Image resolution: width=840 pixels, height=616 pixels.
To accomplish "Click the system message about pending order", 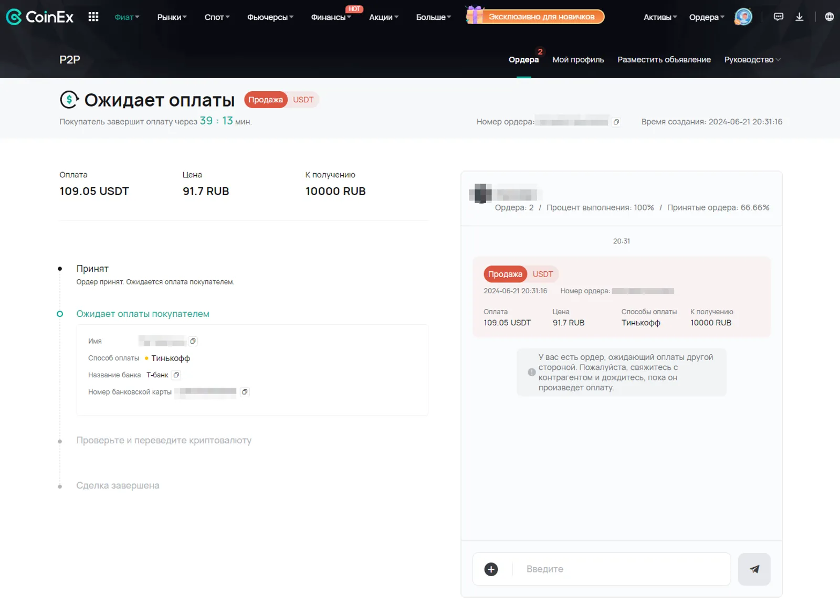I will pos(622,372).
